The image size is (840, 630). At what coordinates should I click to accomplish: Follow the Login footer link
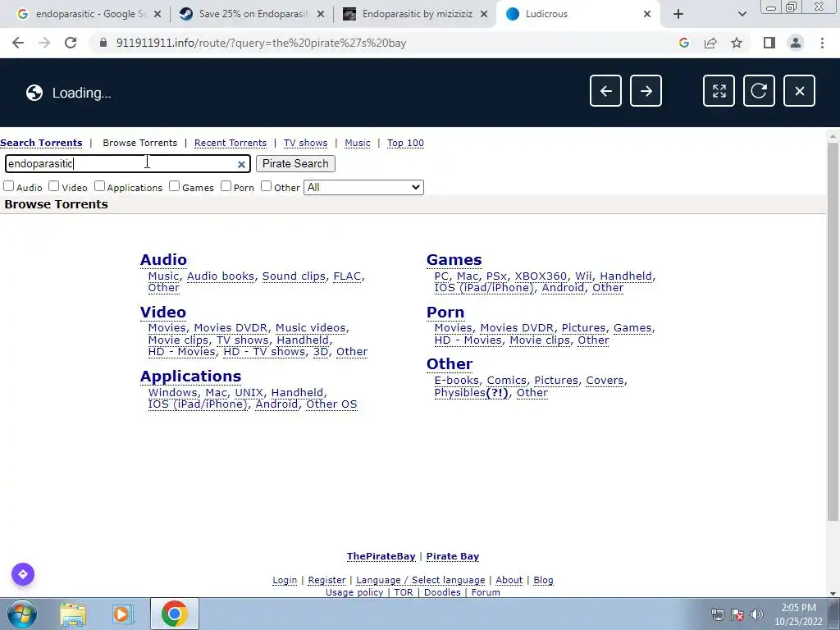coord(285,580)
